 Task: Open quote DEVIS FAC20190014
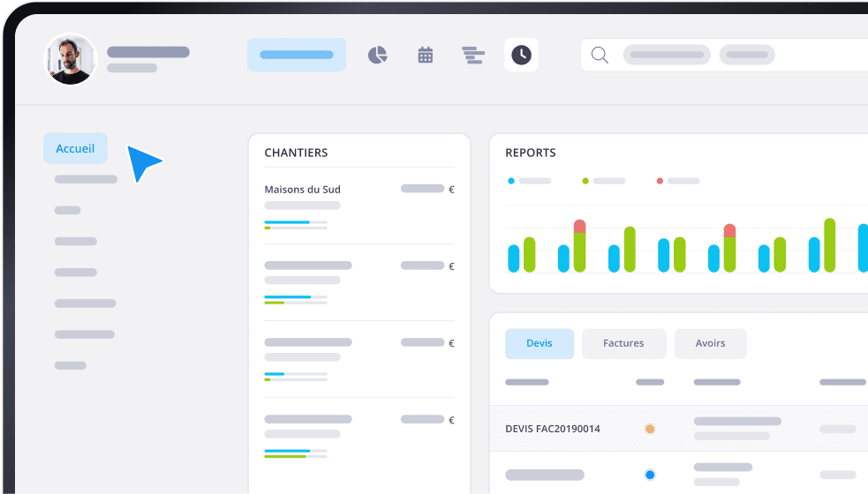pos(553,429)
